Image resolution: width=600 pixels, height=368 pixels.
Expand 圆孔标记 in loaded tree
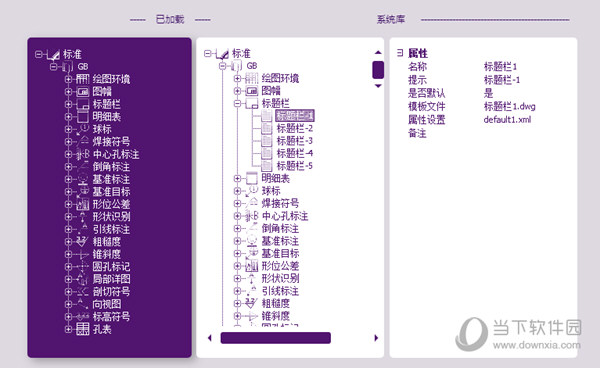tap(68, 267)
